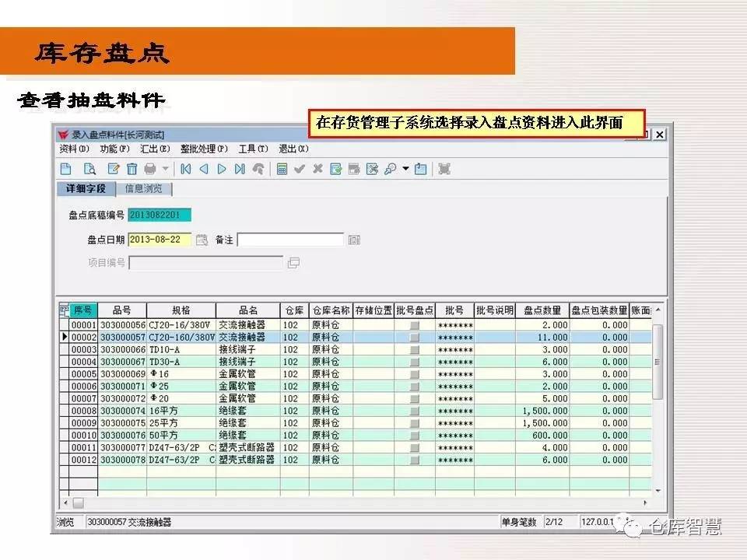
Task: Click the query magnifier document icon
Action: coord(89,169)
